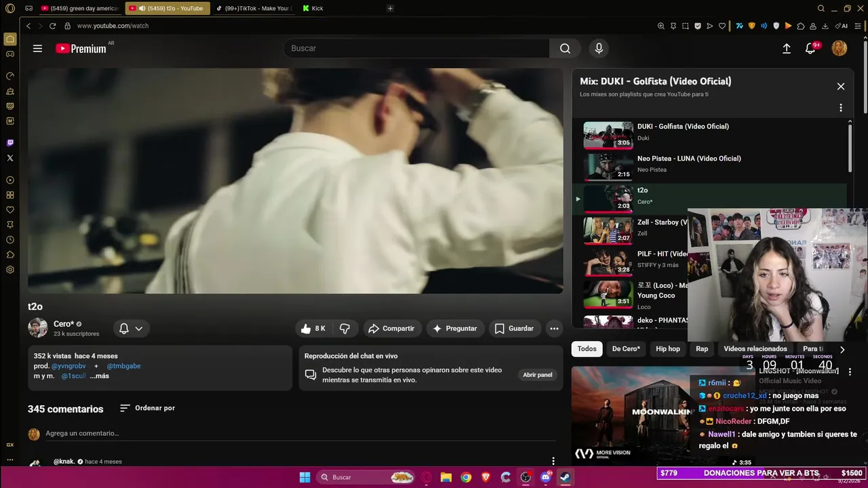Screen dimensions: 868x488
Task: Open Easy Setup sliders icon in toolbar
Action: [x=858, y=26]
